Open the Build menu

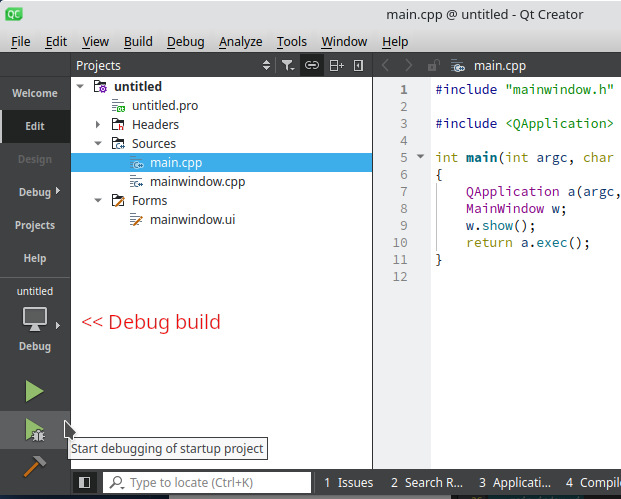click(138, 42)
